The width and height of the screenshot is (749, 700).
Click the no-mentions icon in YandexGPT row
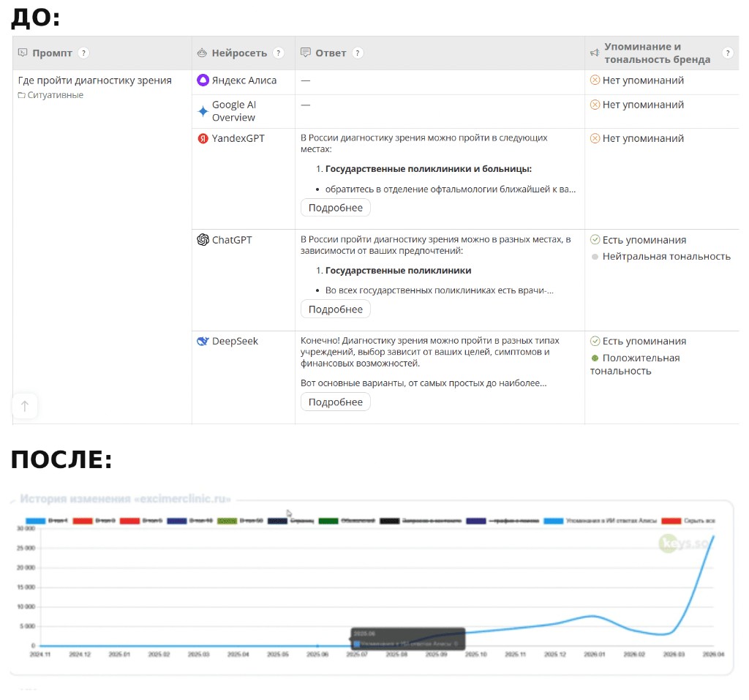coord(595,138)
